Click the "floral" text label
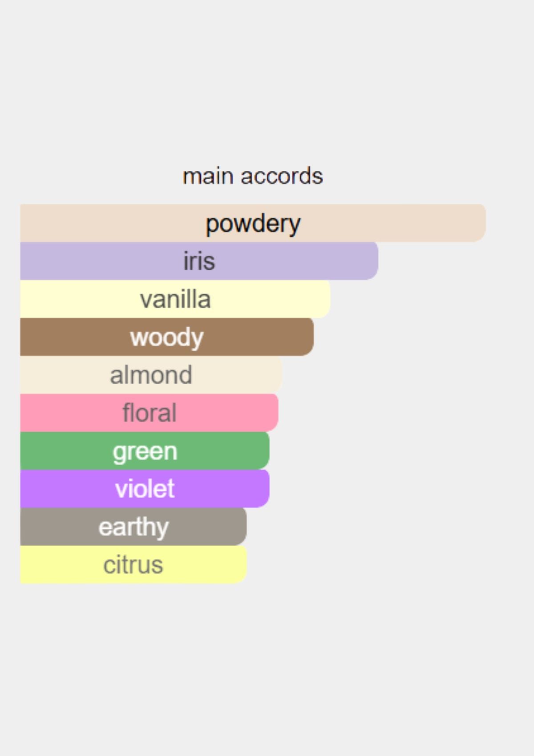Image resolution: width=534 pixels, height=756 pixels. pyautogui.click(x=149, y=413)
